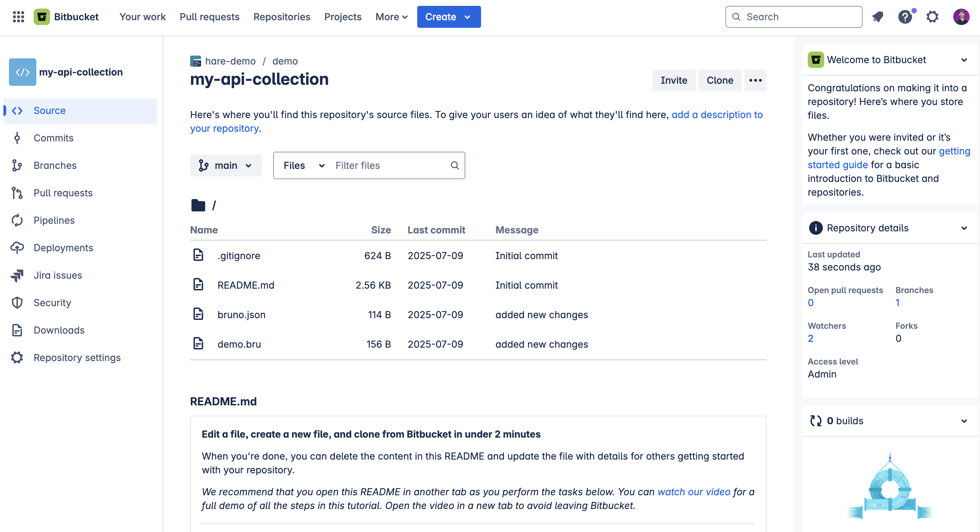Open the Create dropdown button
980x532 pixels.
point(449,17)
